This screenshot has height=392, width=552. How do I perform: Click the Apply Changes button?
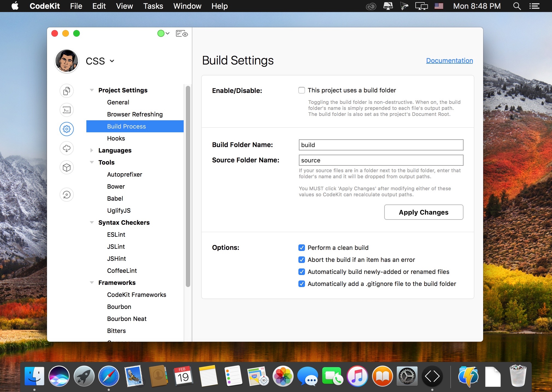tap(424, 212)
